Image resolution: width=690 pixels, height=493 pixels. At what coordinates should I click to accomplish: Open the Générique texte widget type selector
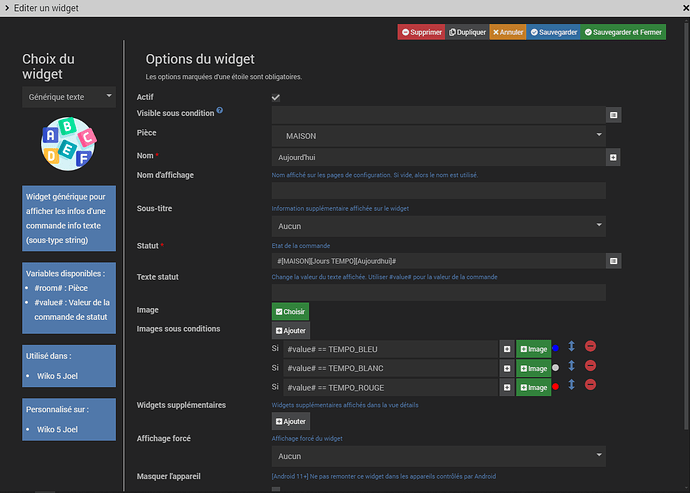69,98
